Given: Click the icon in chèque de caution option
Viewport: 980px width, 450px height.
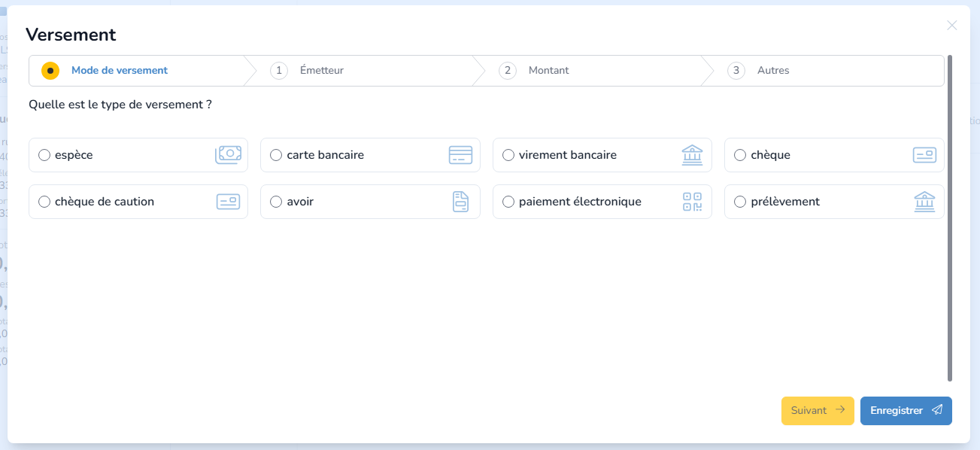Looking at the screenshot, I should [228, 202].
